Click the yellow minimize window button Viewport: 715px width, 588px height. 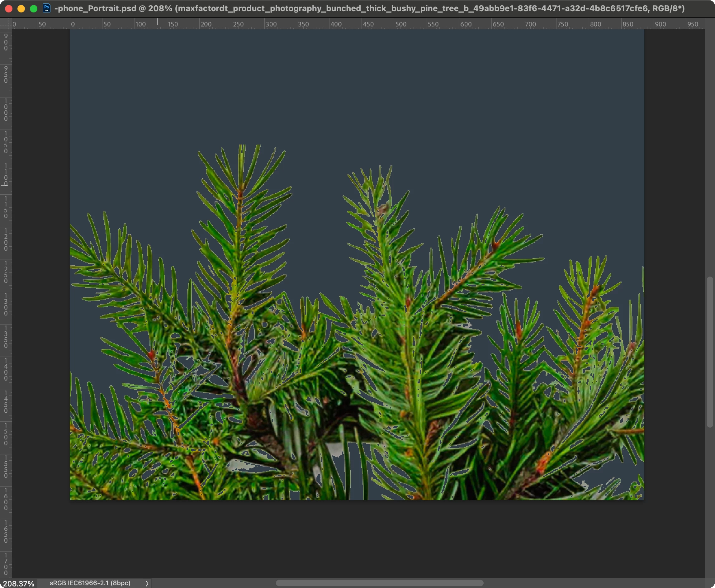pos(21,8)
